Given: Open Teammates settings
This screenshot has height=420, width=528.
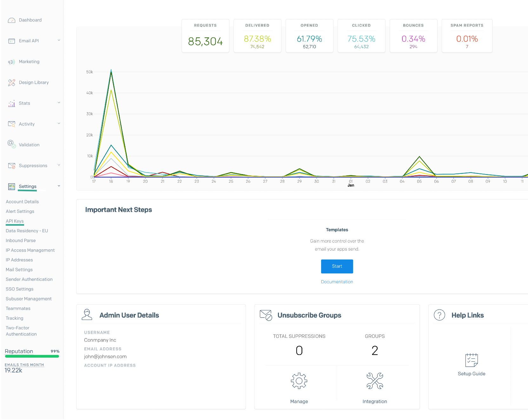Looking at the screenshot, I should 18,308.
